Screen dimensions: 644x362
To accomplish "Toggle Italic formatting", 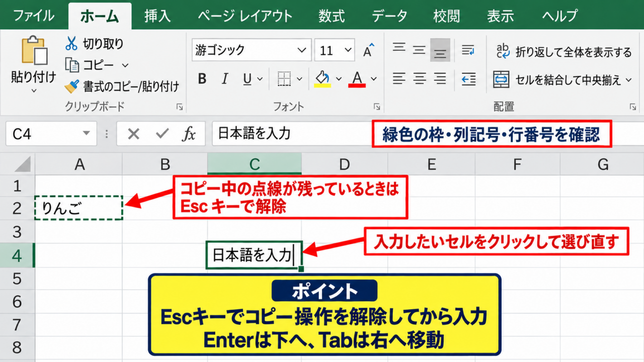I will pyautogui.click(x=225, y=79).
